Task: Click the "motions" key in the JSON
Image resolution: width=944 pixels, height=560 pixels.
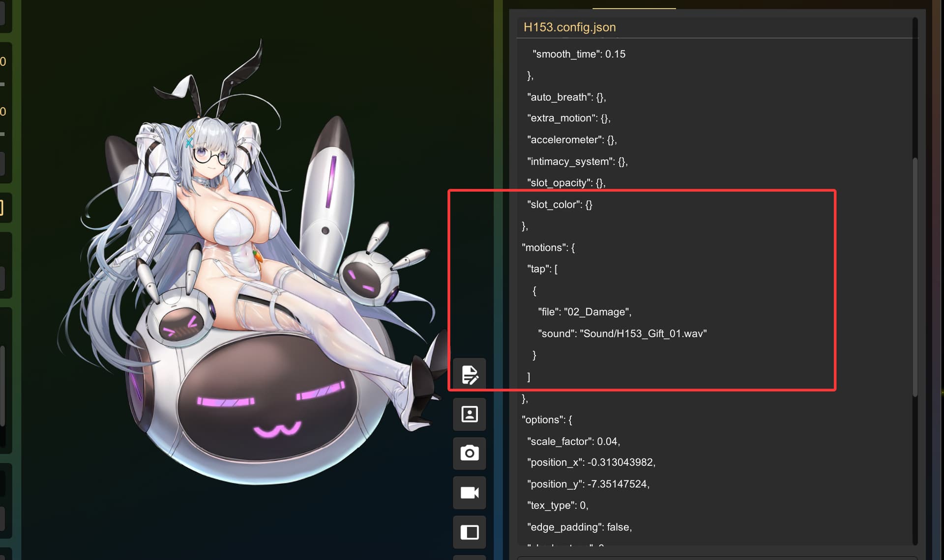Action: 543,248
